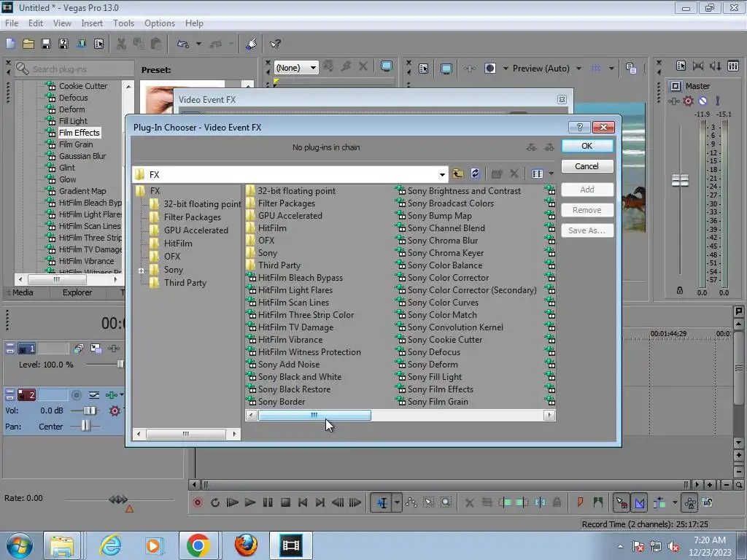Pause playback in transport bar
Screen dimensions: 747x560
tap(268, 502)
